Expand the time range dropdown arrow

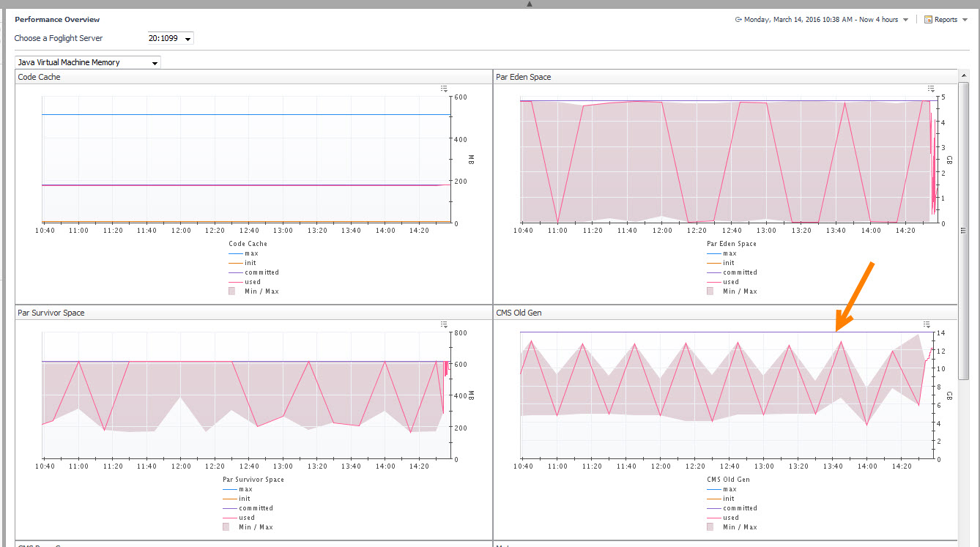point(906,21)
